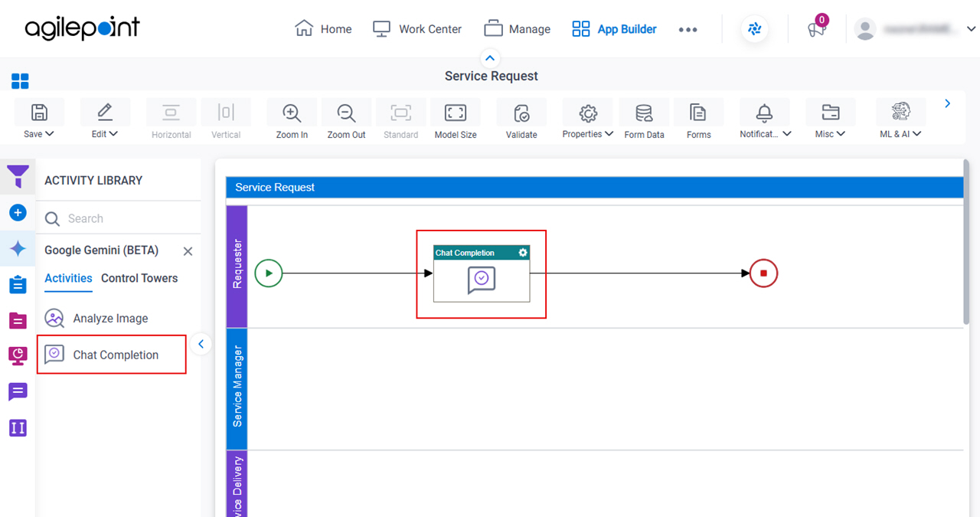Open the Model Size tool
This screenshot has width=980, height=517.
[x=456, y=120]
